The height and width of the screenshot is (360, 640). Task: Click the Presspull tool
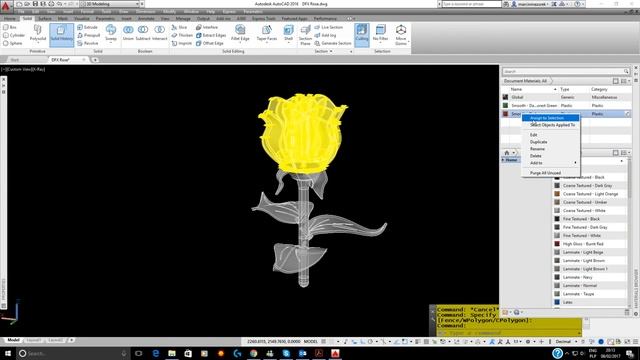pyautogui.click(x=89, y=35)
